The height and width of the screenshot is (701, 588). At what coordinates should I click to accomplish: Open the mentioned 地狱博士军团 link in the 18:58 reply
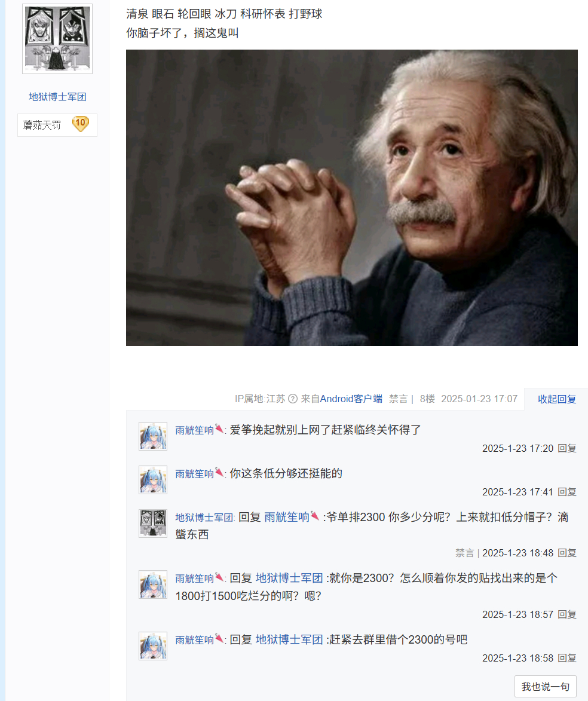click(289, 640)
